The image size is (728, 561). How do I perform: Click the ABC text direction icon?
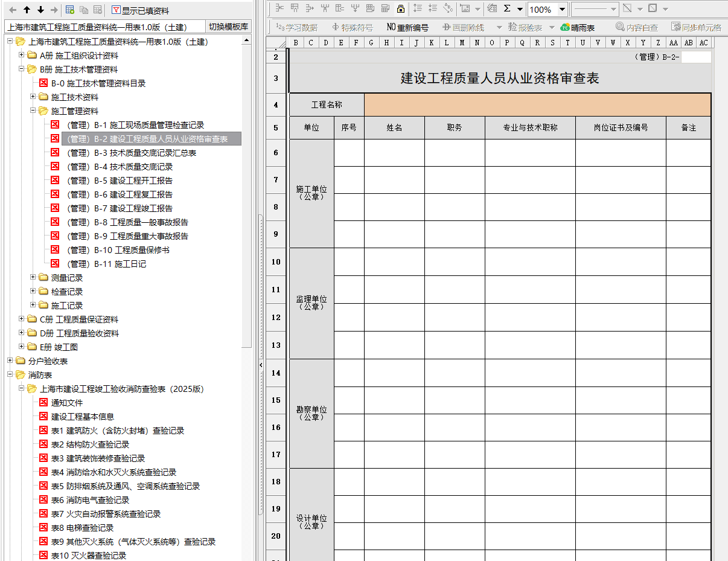(x=448, y=9)
